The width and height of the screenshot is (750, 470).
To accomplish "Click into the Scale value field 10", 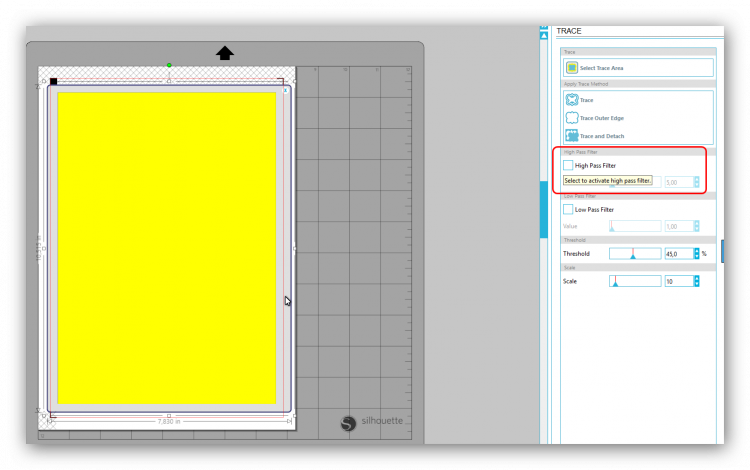I will coord(679,282).
